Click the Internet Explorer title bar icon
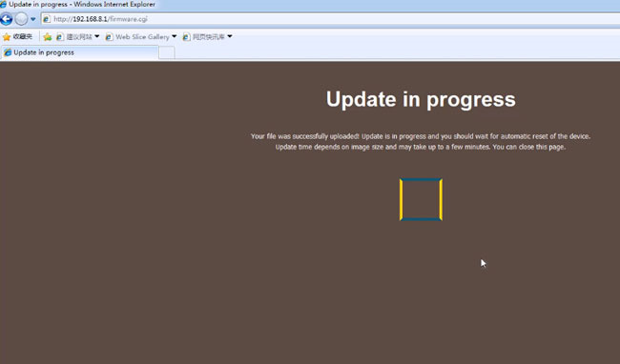 click(3, 5)
